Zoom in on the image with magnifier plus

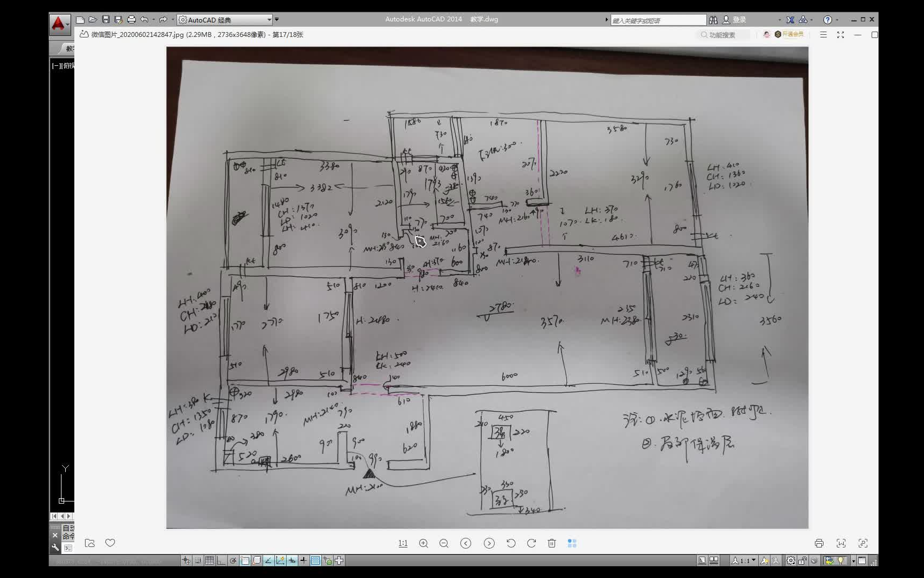pos(423,543)
